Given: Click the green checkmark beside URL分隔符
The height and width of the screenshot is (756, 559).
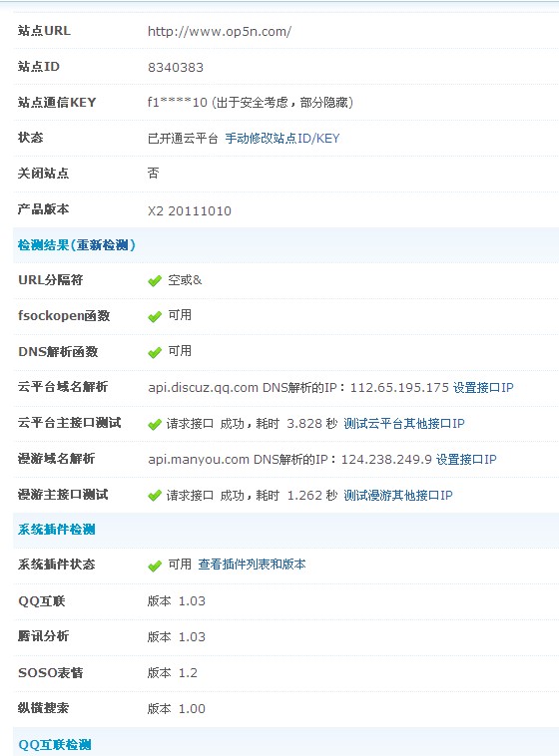Looking at the screenshot, I should coord(155,280).
